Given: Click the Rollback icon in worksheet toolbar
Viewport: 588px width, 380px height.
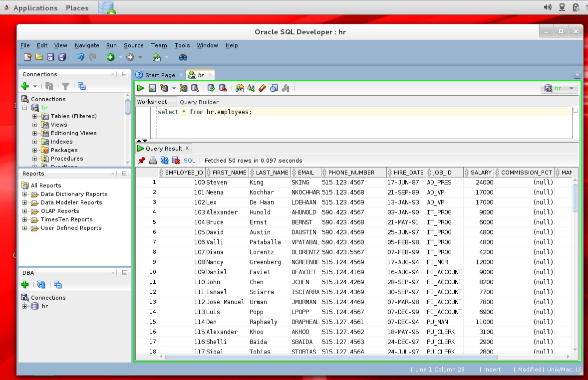Looking at the screenshot, I should pyautogui.click(x=223, y=88).
